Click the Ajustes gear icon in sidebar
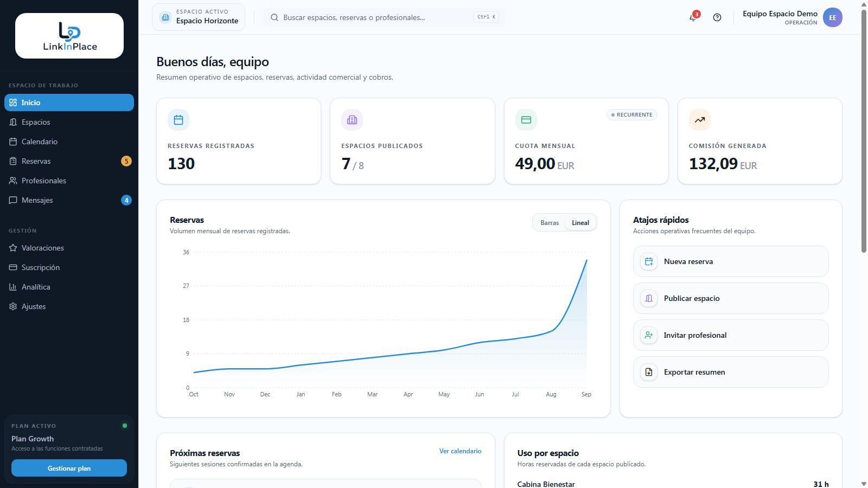This screenshot has height=488, width=868. (x=13, y=306)
